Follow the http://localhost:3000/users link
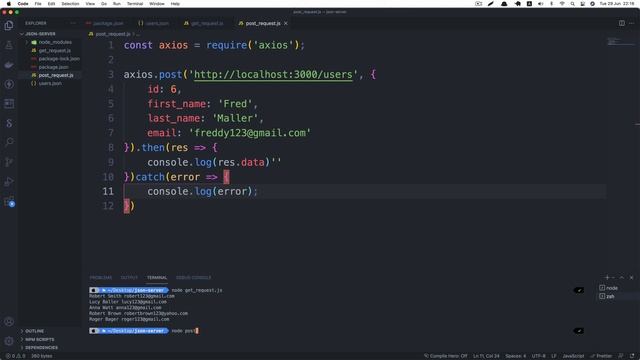This screenshot has width=640, height=360. tap(273, 74)
